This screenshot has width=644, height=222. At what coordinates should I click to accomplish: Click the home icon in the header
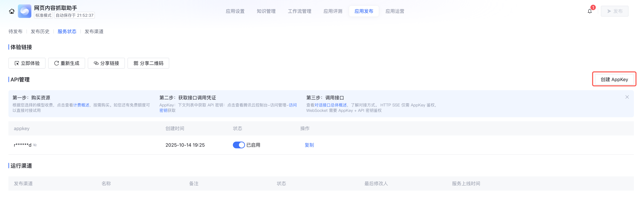[x=12, y=11]
